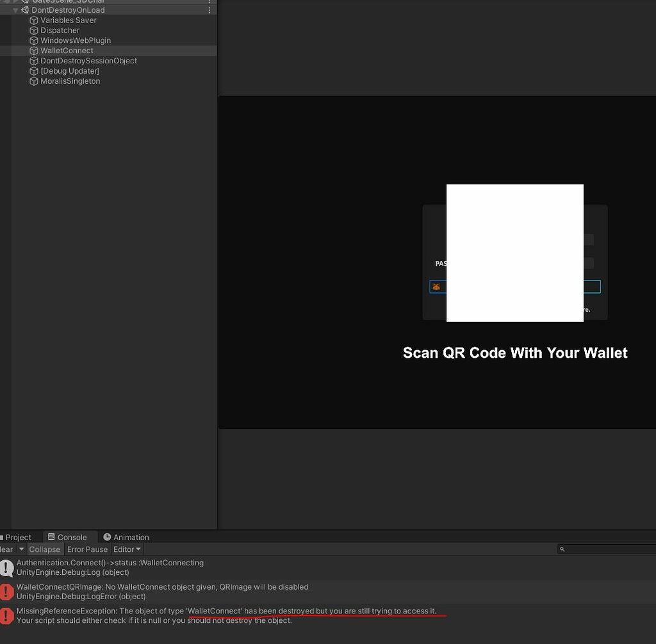Click the MissingReferenceException error log entry
This screenshot has height=644, width=656.
click(224, 615)
